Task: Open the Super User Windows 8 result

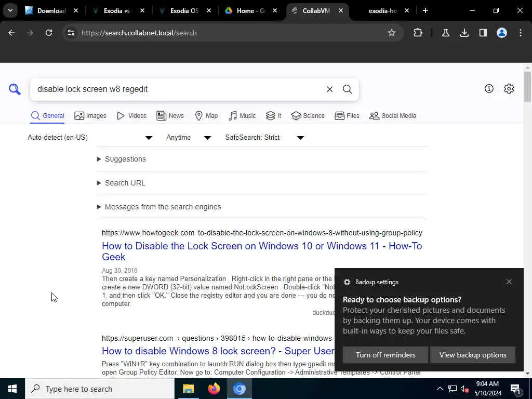Action: pos(218,351)
